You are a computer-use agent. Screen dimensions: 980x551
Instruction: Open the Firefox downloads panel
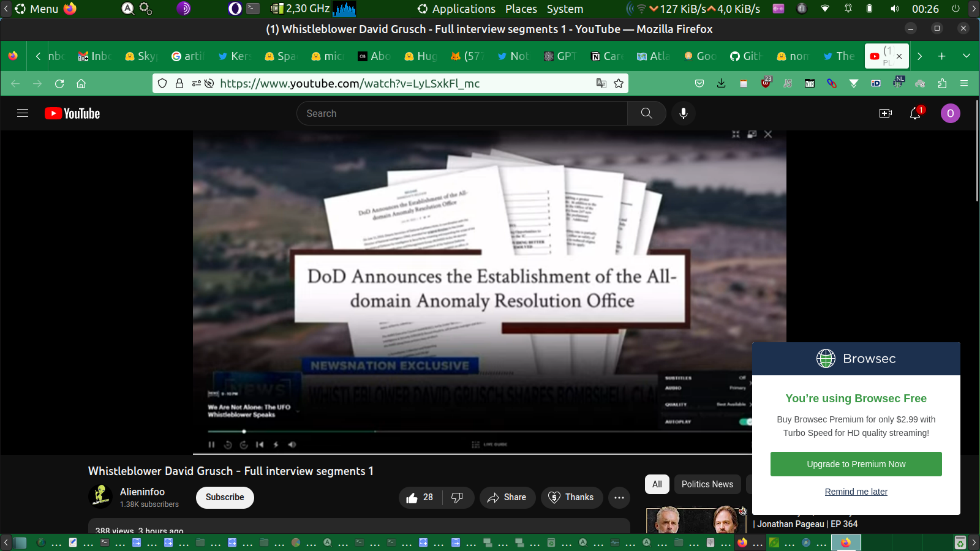721,84
